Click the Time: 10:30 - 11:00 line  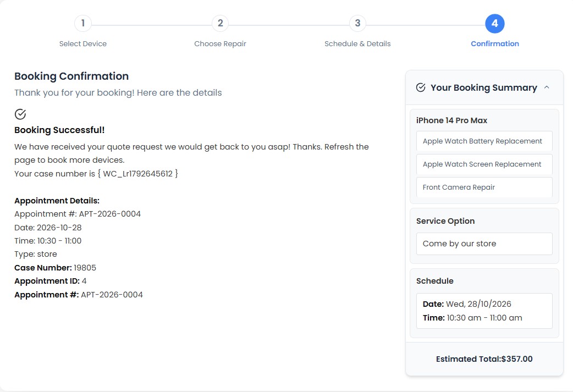(x=48, y=241)
